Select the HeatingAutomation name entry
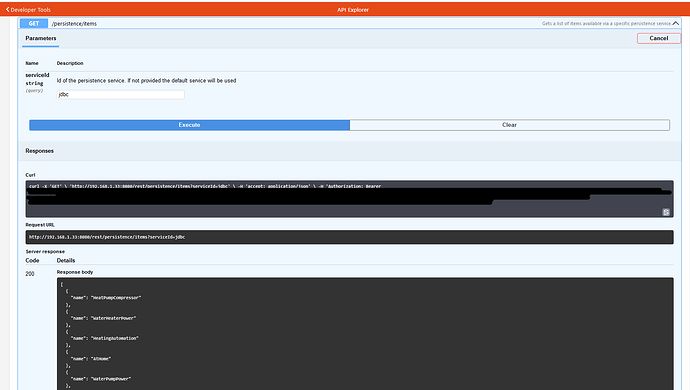Screen dimensions: 690x390 (105, 338)
